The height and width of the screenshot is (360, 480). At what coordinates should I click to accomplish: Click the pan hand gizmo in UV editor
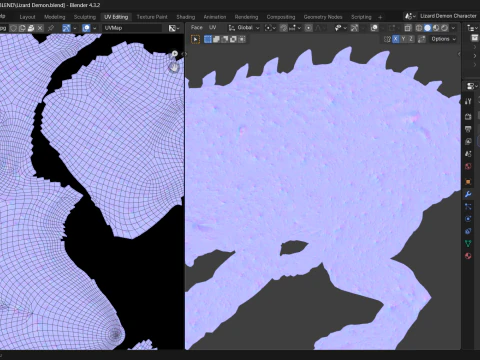pyautogui.click(x=174, y=67)
